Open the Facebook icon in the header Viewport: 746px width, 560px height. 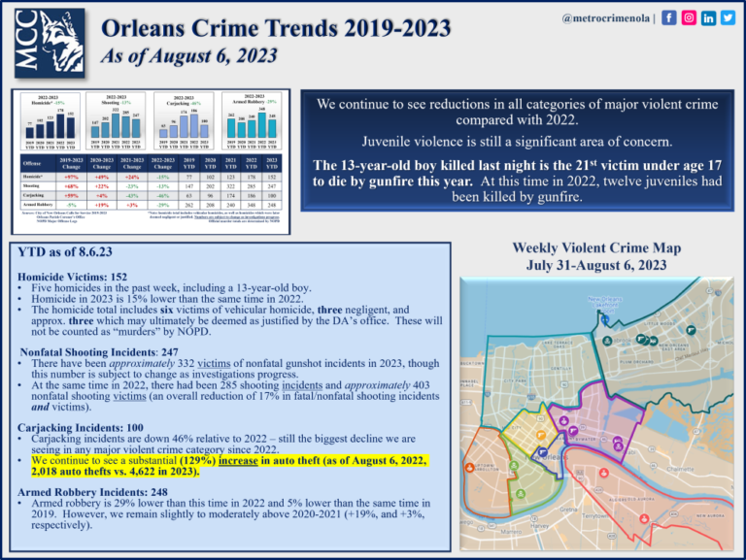[669, 17]
